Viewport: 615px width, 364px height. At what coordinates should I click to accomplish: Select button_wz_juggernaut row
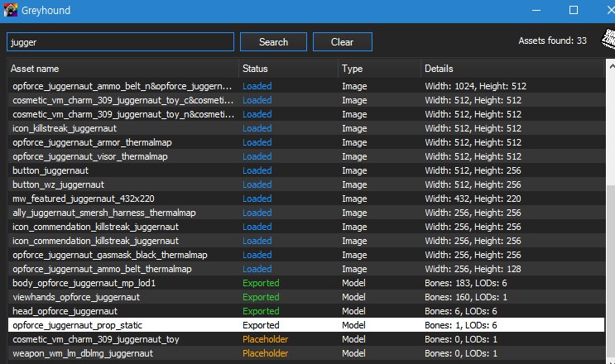click(306, 184)
